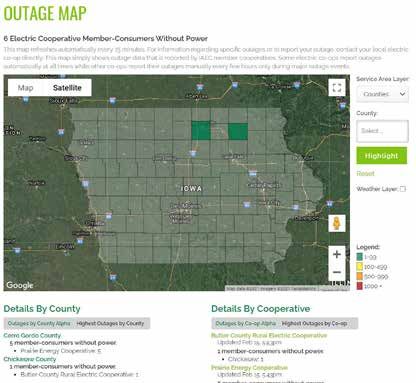Open Cerro Gordo County details link
Image resolution: width=416 pixels, height=383 pixels.
click(32, 335)
